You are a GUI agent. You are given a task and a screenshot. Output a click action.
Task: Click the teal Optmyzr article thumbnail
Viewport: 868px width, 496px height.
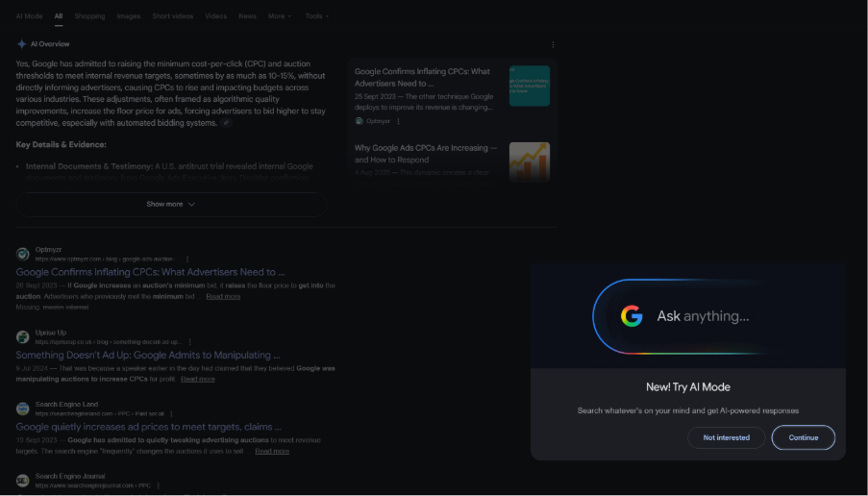click(530, 86)
